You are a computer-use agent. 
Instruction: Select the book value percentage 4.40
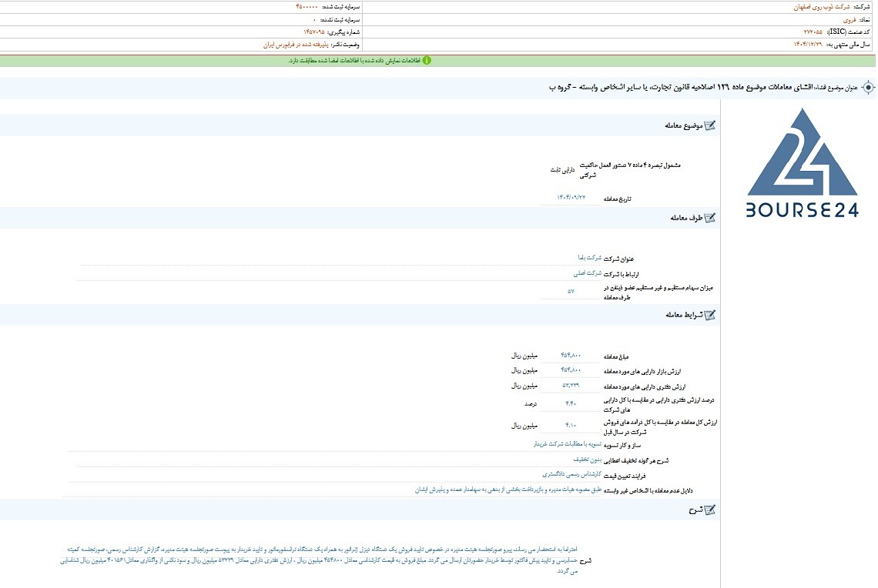pyautogui.click(x=571, y=403)
